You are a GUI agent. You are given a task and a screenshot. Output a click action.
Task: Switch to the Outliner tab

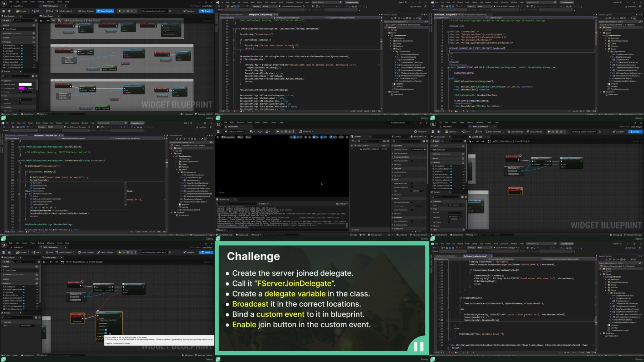click(x=357, y=136)
